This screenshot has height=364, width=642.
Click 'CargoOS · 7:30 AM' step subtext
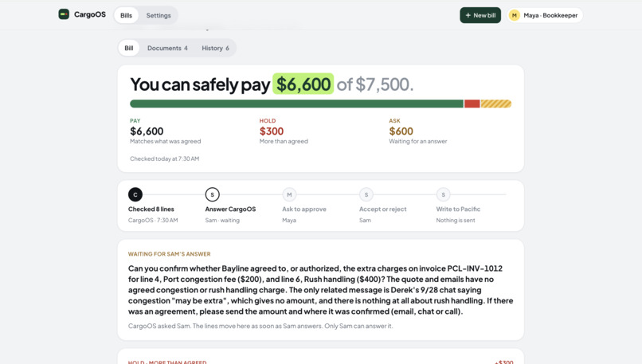(153, 221)
